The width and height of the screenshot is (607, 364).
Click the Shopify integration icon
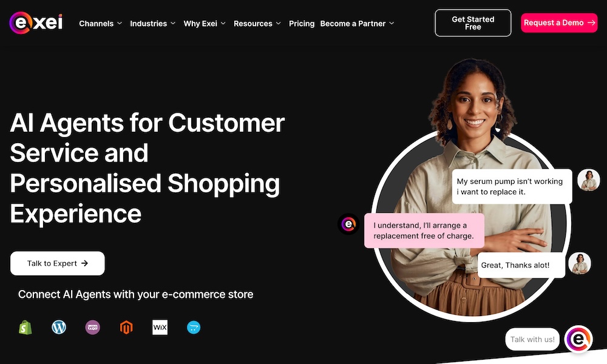click(x=25, y=328)
